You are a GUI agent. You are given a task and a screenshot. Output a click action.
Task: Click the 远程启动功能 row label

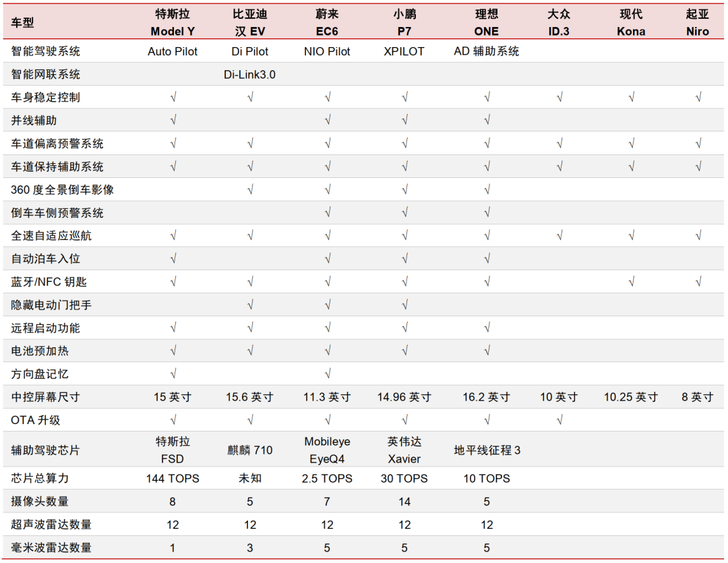[46, 328]
